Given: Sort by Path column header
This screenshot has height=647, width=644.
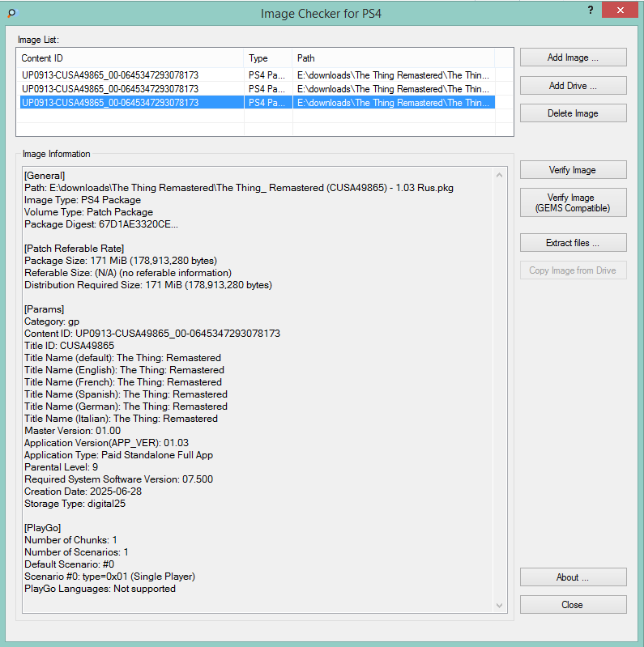Looking at the screenshot, I should click(394, 58).
